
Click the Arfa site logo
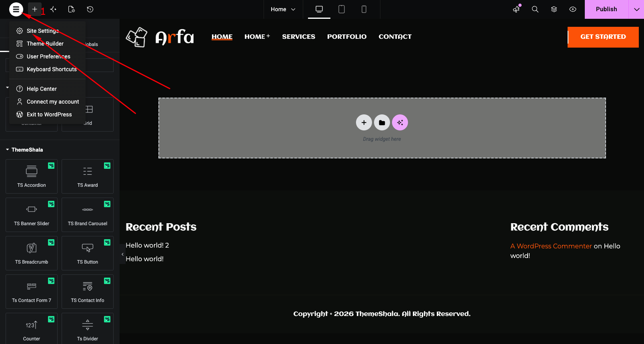pos(160,37)
